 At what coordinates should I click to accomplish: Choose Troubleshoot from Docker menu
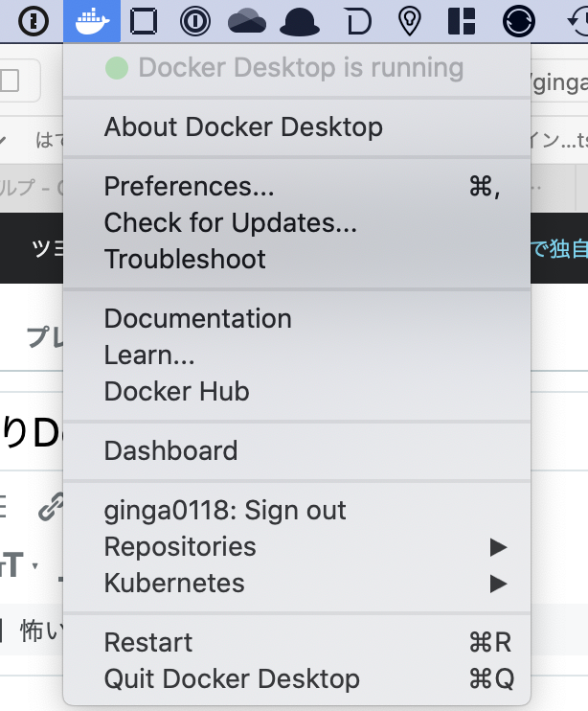[x=297, y=259]
